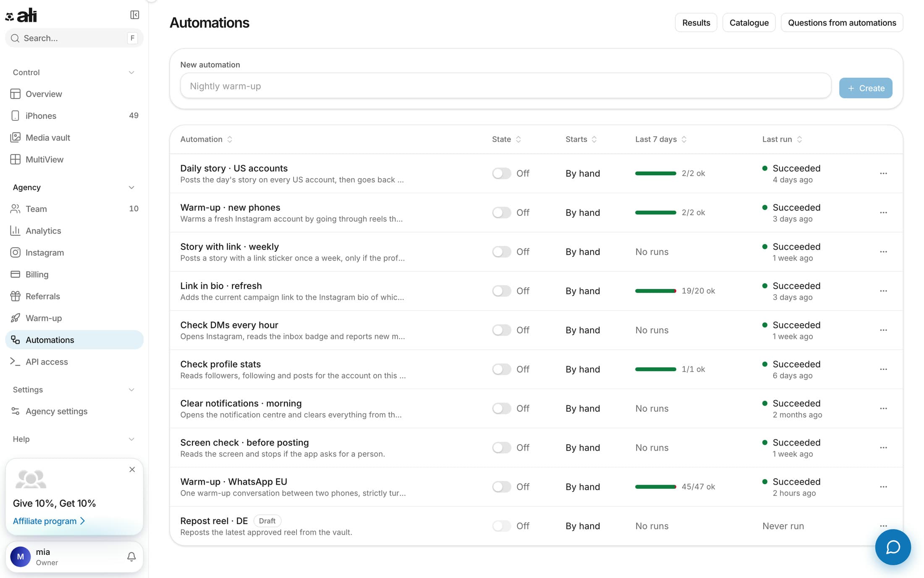Open the Overview page icon
924x578 pixels.
[x=16, y=94]
